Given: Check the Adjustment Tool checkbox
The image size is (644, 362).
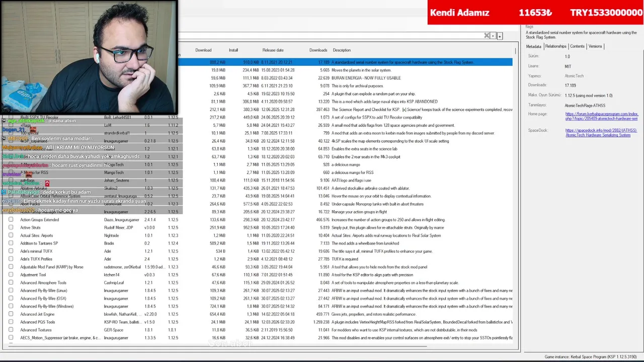Looking at the screenshot, I should click(11, 275).
